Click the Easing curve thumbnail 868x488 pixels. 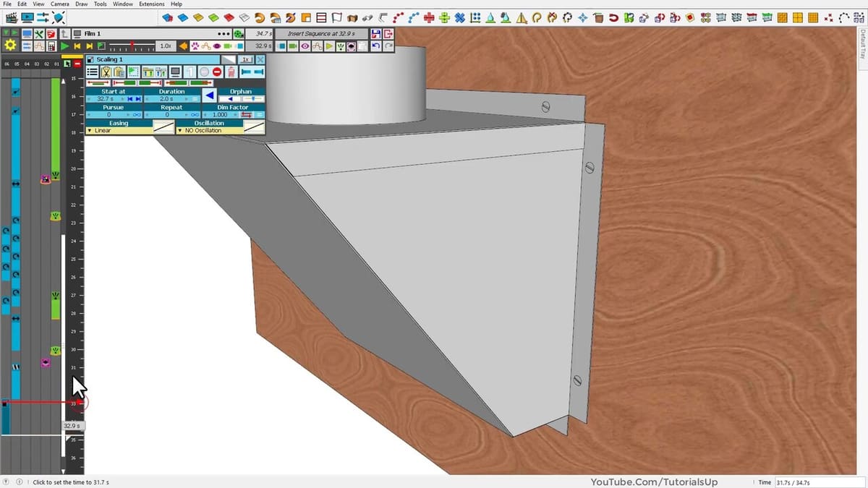164,127
